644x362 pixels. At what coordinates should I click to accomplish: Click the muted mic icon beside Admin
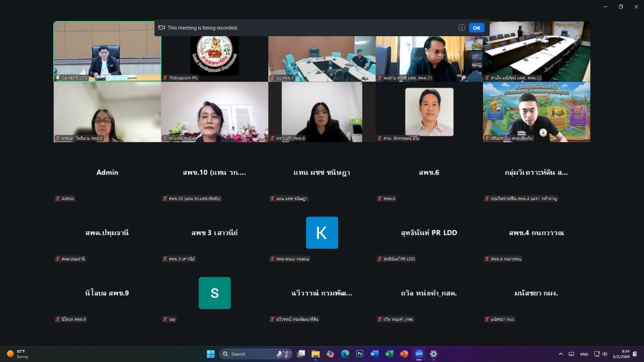(x=58, y=199)
